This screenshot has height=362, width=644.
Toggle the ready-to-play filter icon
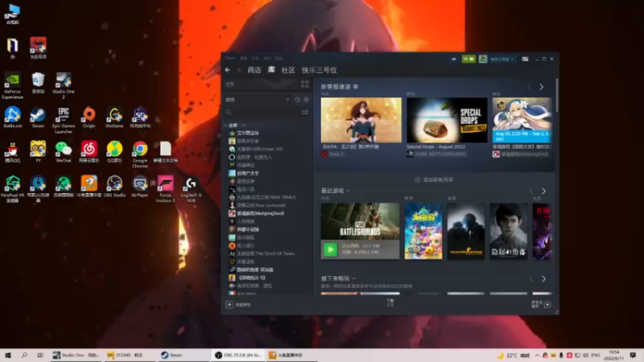point(306,100)
